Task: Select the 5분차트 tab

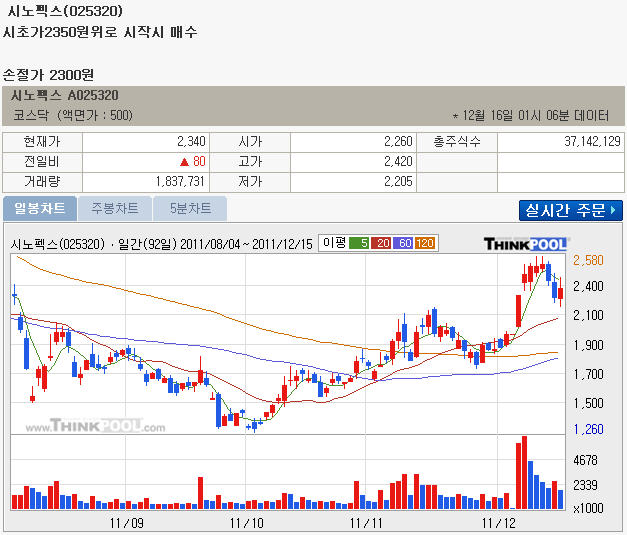Action: point(190,208)
